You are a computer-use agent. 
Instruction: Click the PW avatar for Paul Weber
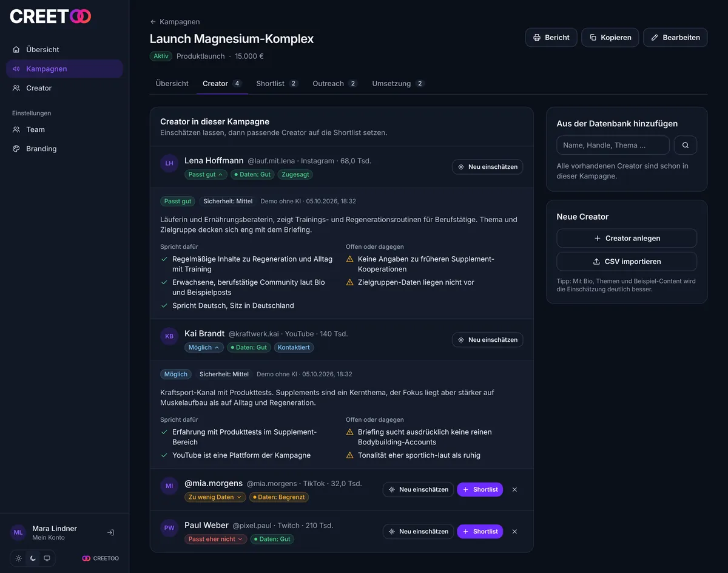click(x=169, y=527)
